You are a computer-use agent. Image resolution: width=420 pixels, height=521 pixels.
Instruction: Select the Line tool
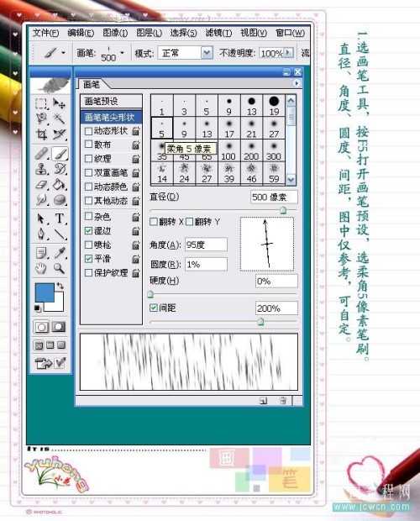click(60, 234)
